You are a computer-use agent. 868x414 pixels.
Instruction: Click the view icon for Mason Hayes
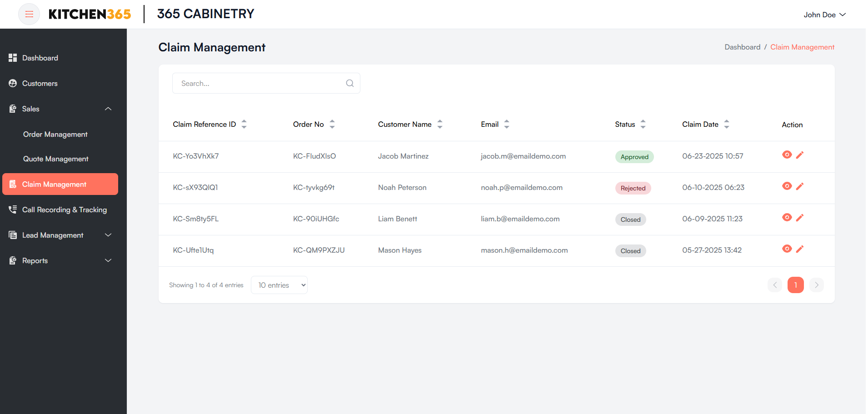coord(787,249)
